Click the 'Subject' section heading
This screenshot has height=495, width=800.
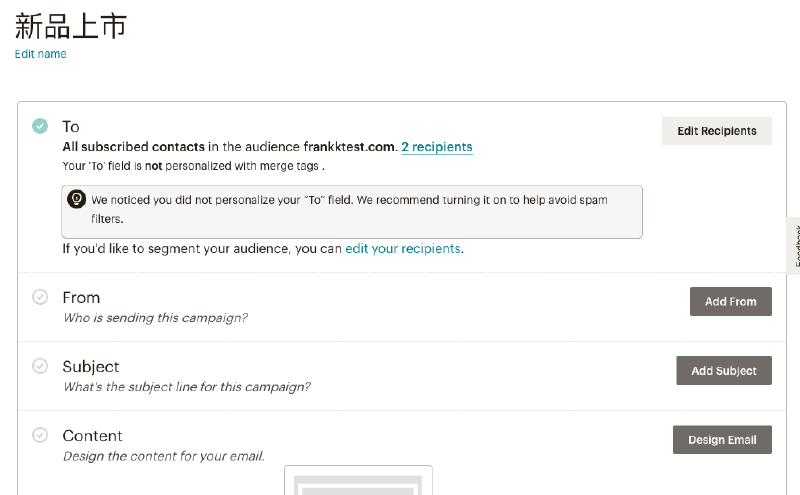click(x=91, y=366)
